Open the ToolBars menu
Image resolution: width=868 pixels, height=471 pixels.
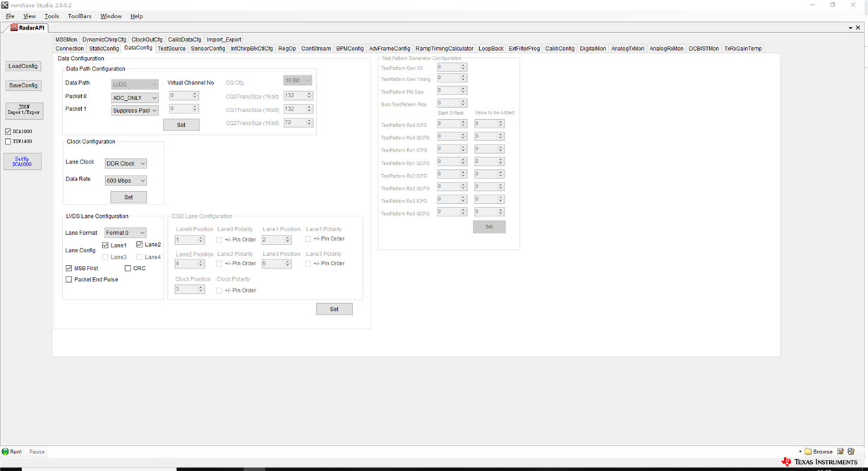point(80,16)
